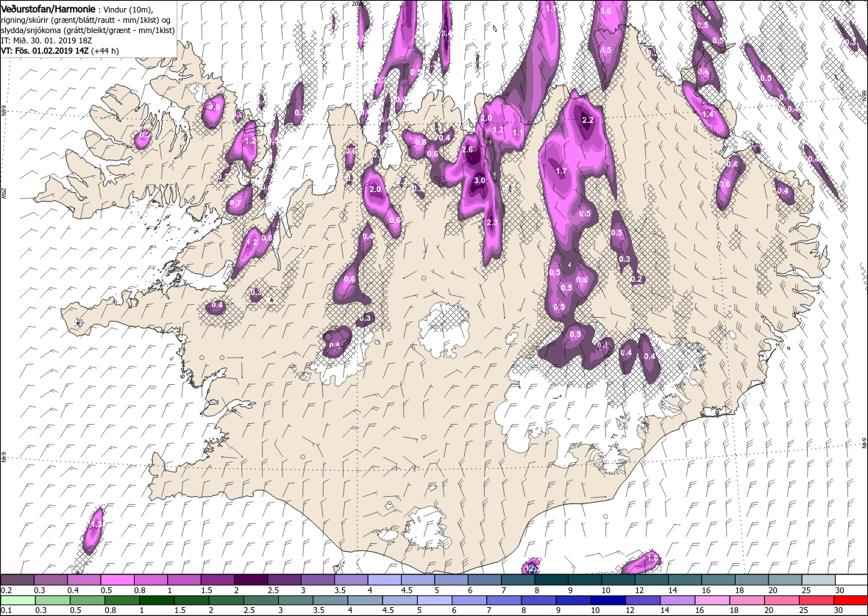Image resolution: width=868 pixels, height=616 pixels.
Task: Pick the darkest green swatch between 1 and 1.5
Action: pyautogui.click(x=157, y=601)
